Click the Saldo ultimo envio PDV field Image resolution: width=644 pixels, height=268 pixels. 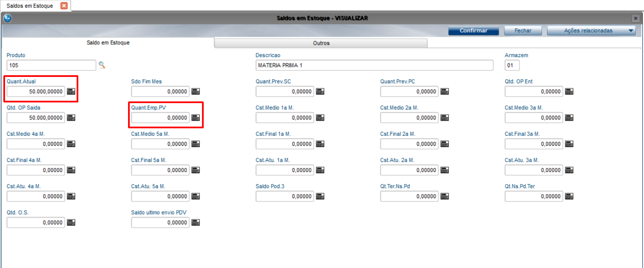pos(160,222)
